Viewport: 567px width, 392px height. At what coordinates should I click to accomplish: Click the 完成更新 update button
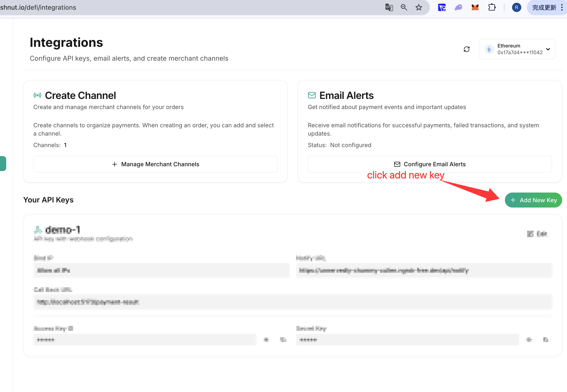[x=544, y=8]
